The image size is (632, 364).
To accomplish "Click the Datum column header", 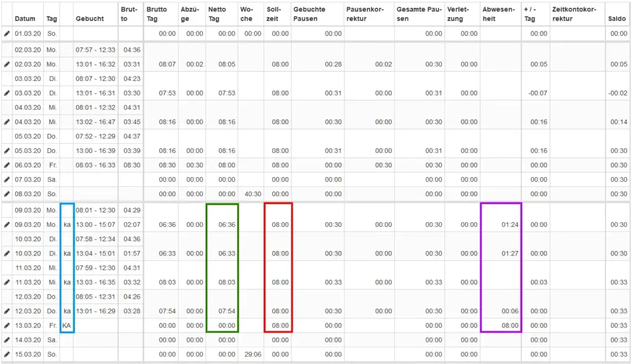I will pos(25,19).
